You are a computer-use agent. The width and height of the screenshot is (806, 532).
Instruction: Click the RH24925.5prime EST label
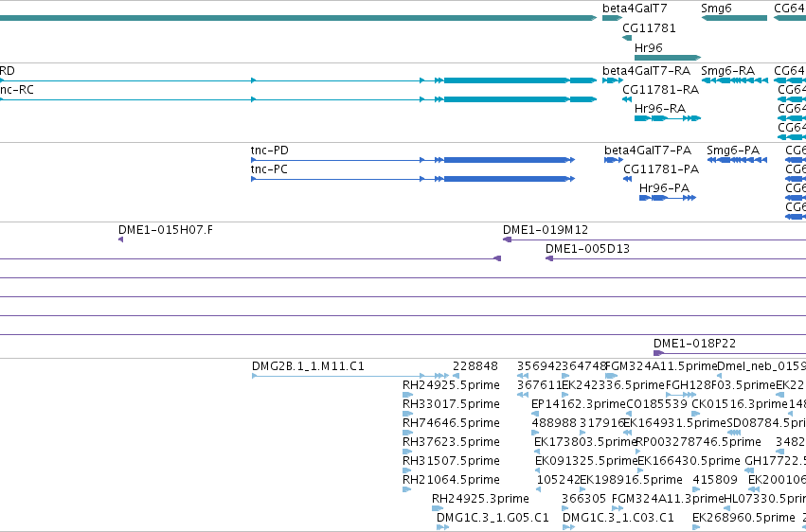point(451,385)
